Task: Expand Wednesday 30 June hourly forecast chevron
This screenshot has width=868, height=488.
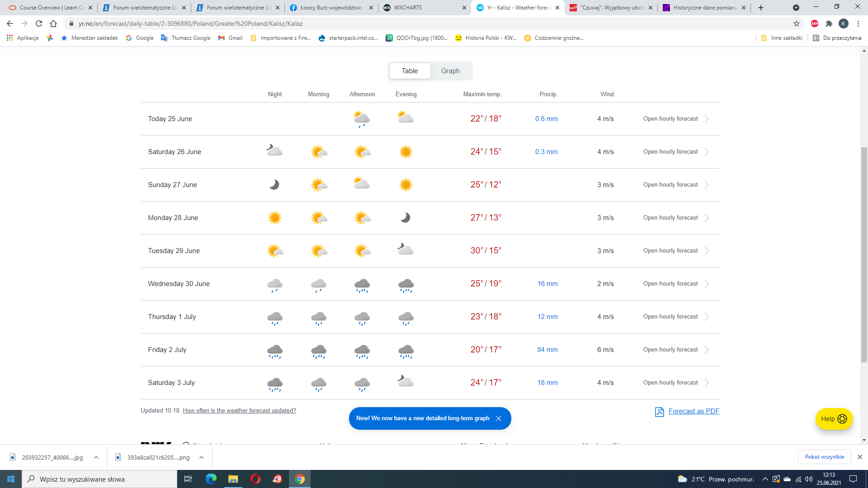Action: coord(707,284)
